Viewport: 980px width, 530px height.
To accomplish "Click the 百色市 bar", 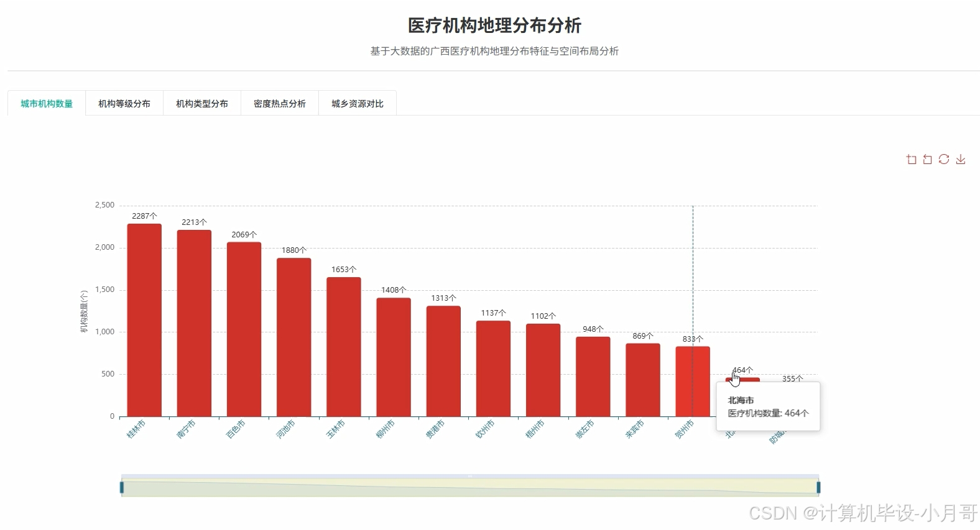I will click(x=244, y=329).
